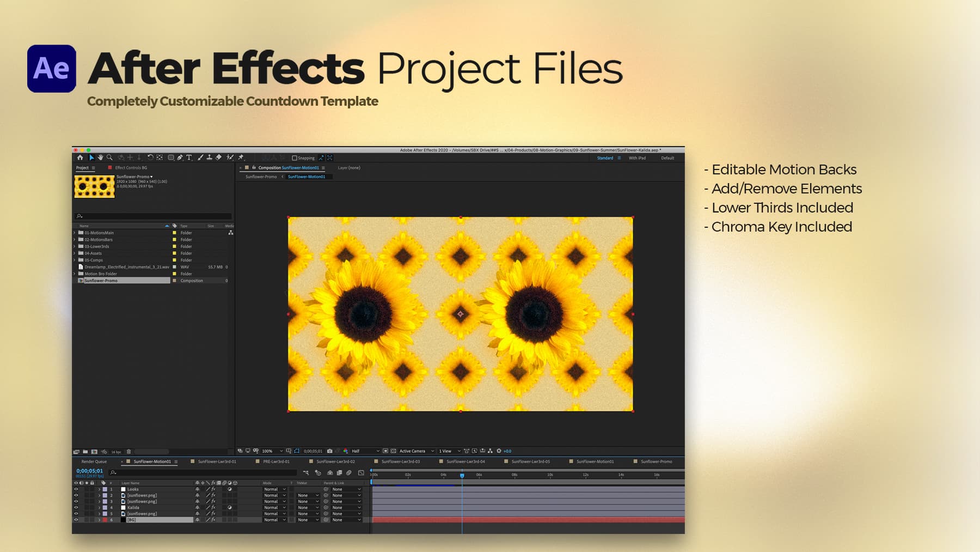Toggle the composition viewer lock icon
The width and height of the screenshot is (980, 552).
(x=254, y=168)
